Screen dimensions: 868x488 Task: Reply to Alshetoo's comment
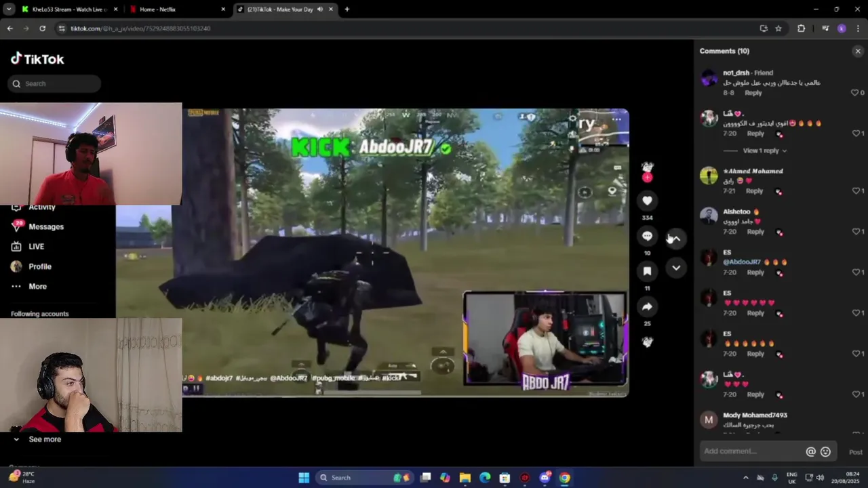(x=755, y=232)
